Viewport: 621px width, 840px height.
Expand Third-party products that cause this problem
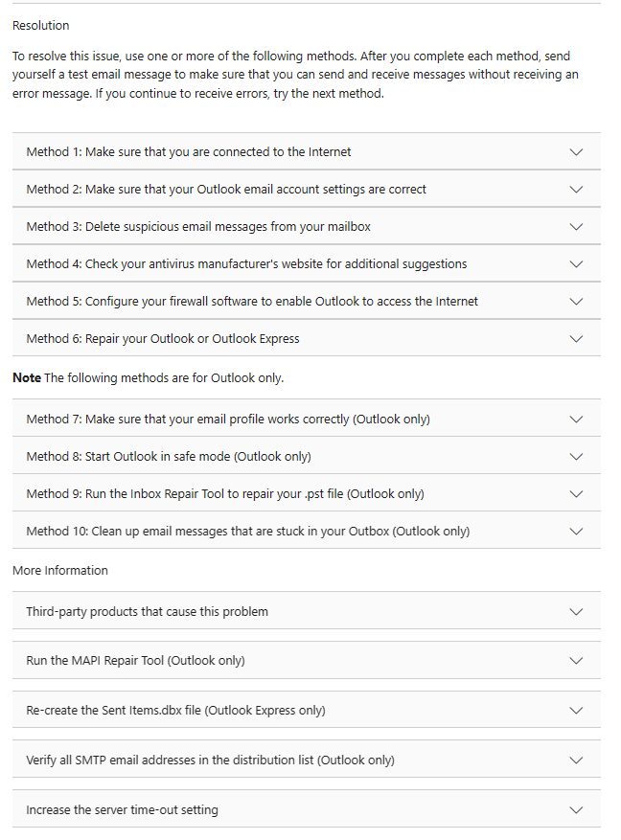click(x=307, y=611)
